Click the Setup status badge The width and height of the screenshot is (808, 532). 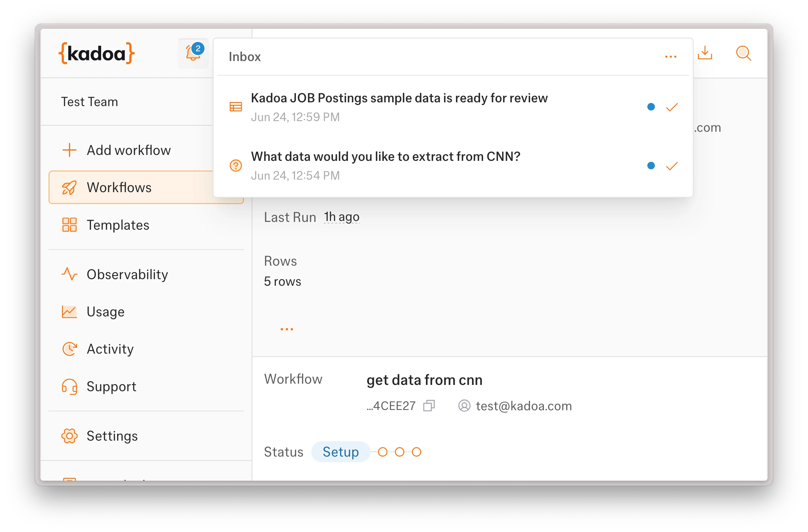[x=340, y=452]
